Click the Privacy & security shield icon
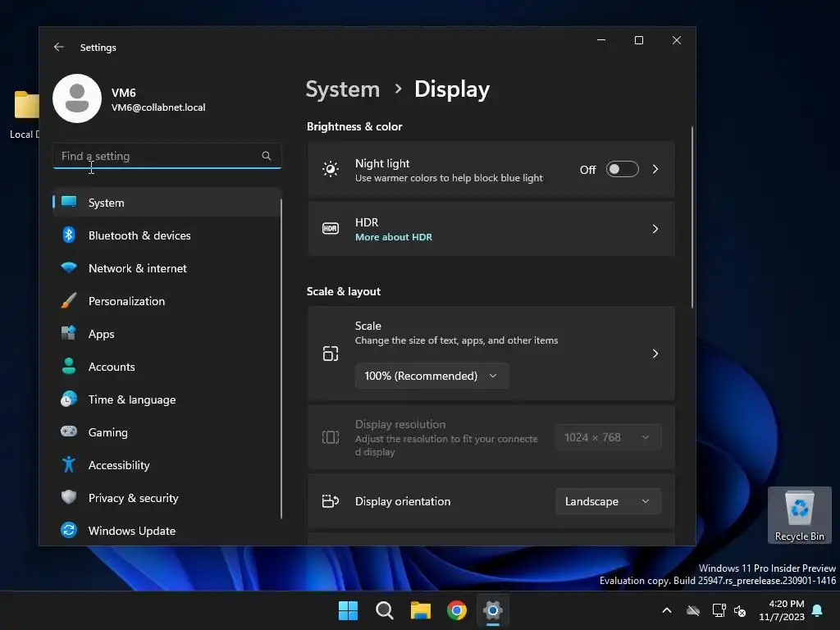 point(69,497)
